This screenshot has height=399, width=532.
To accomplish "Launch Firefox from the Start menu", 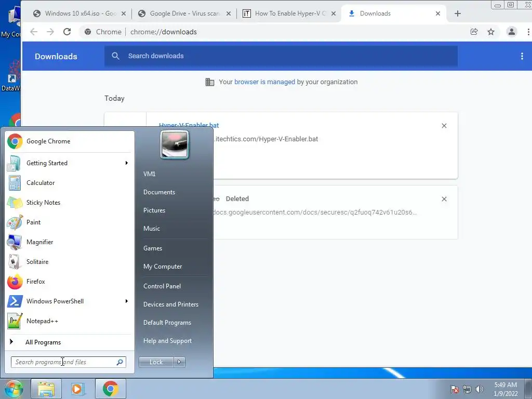I will [x=69, y=281].
